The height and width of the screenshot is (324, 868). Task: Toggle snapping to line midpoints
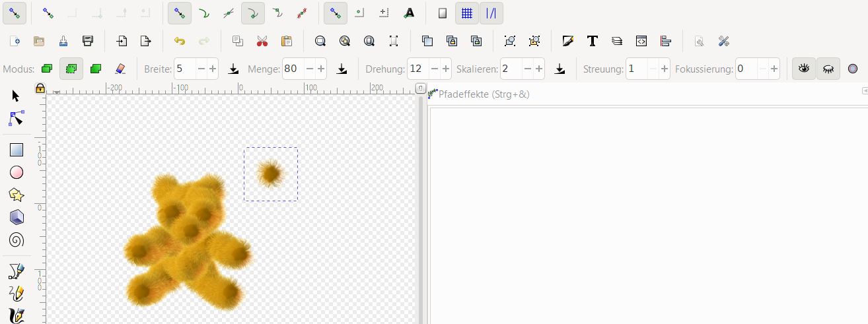coord(302,13)
